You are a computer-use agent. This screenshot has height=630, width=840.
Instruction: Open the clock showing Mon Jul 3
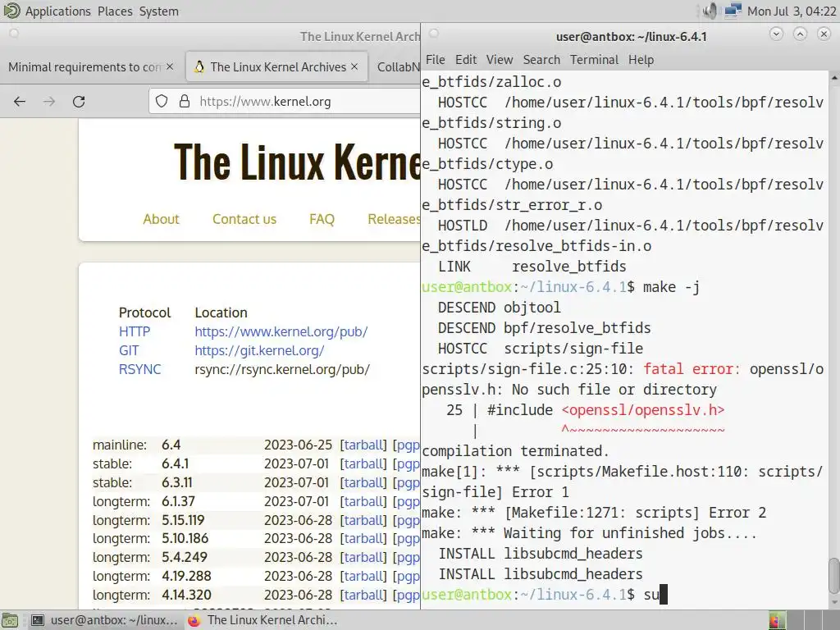coord(792,11)
